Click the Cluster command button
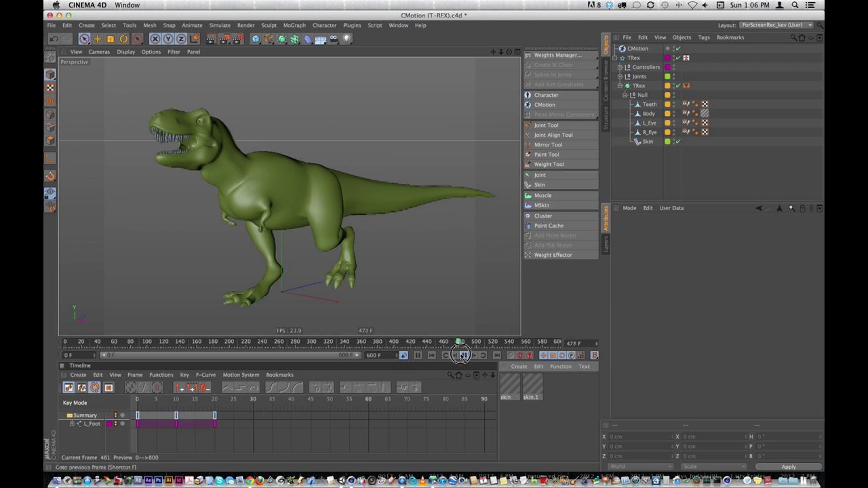 (x=561, y=216)
